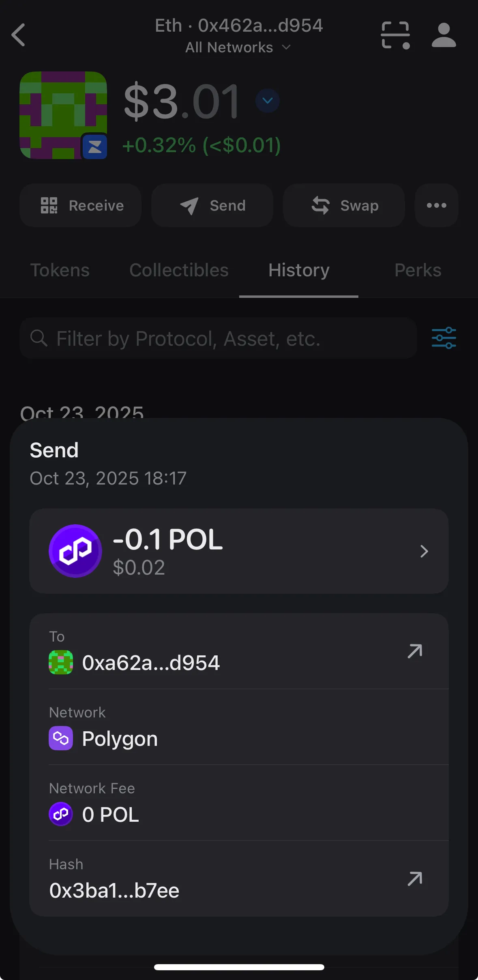Tap the POL token icon in Send card
The image size is (478, 980).
pyautogui.click(x=75, y=551)
